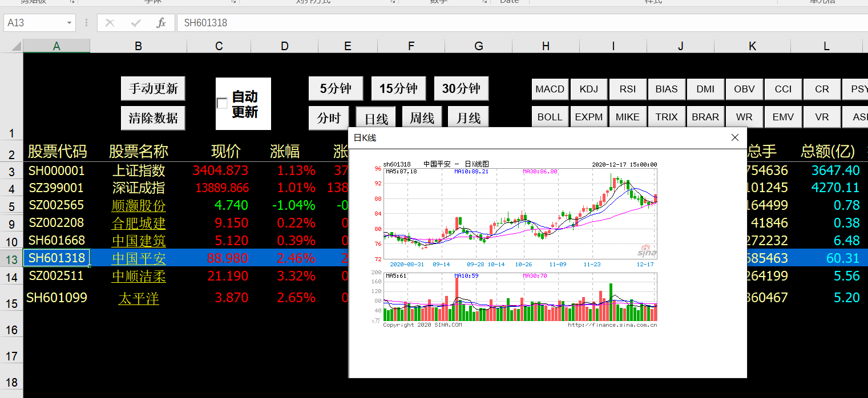
Task: Select the 3647.40 total amount cell
Action: 827,170
